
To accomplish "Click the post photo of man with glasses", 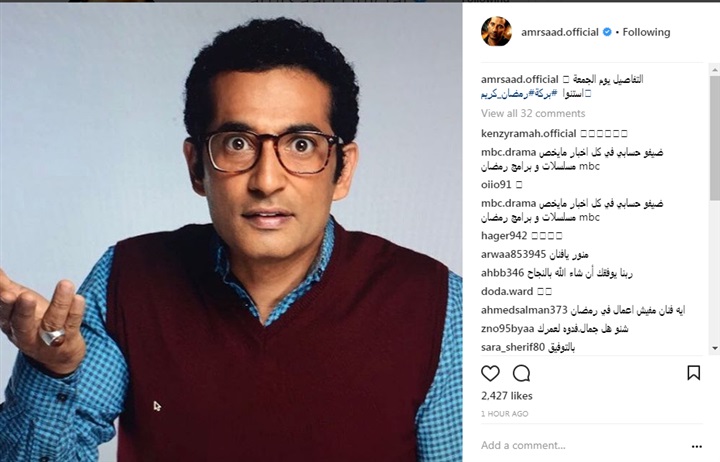I will 231,232.
